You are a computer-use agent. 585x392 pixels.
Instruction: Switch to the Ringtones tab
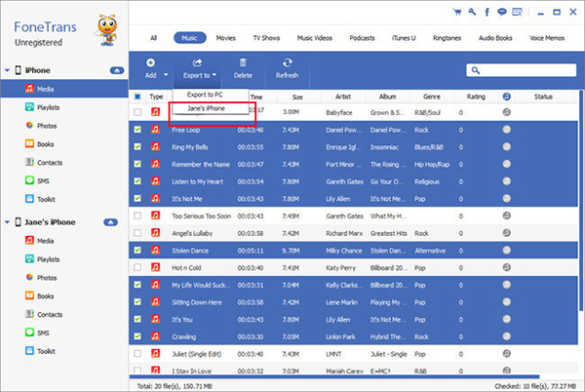447,38
